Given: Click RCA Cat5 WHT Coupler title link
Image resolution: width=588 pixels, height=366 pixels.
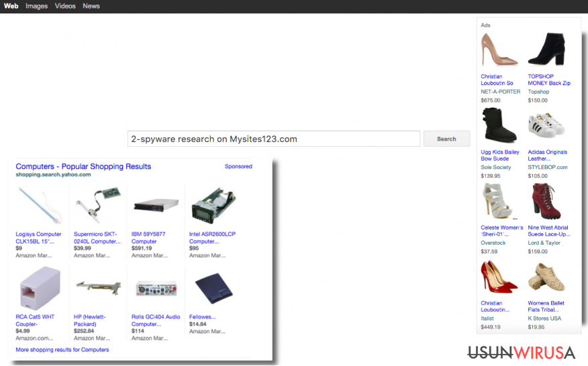Looking at the screenshot, I should pyautogui.click(x=35, y=320).
